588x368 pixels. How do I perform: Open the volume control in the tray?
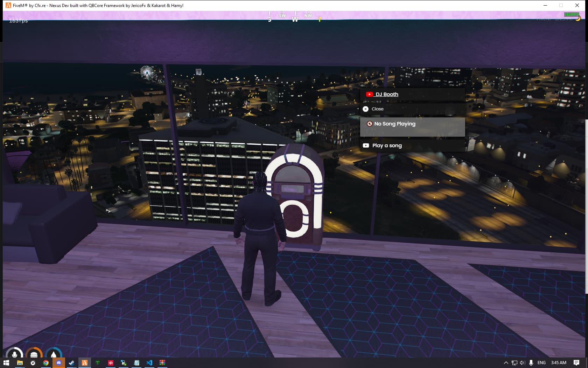coord(523,363)
